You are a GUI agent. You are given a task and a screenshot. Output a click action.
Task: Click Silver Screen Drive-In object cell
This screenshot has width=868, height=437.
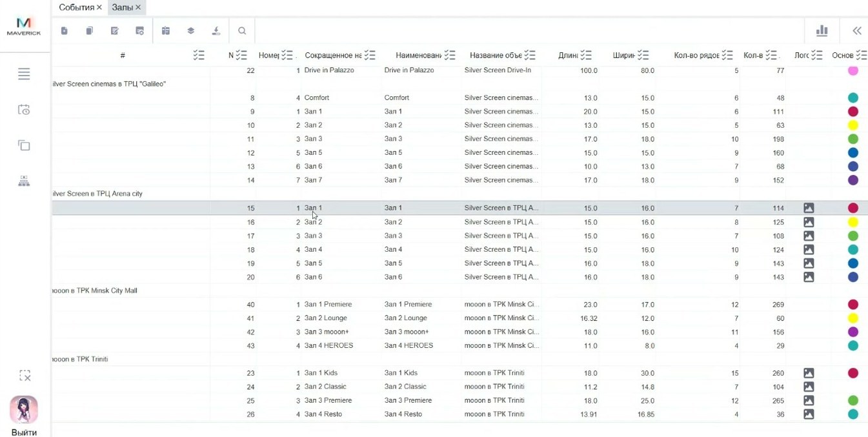tap(498, 70)
